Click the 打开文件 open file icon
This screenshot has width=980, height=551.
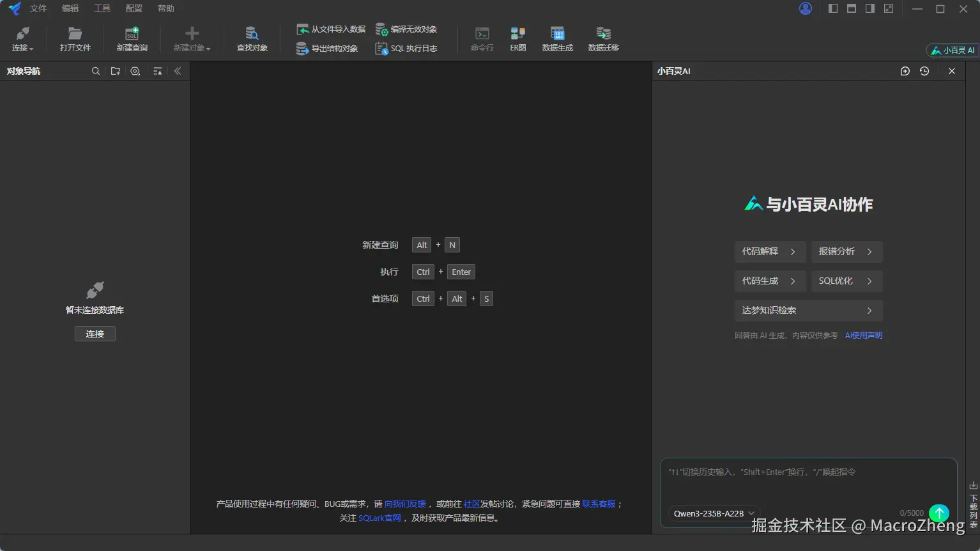(x=75, y=33)
